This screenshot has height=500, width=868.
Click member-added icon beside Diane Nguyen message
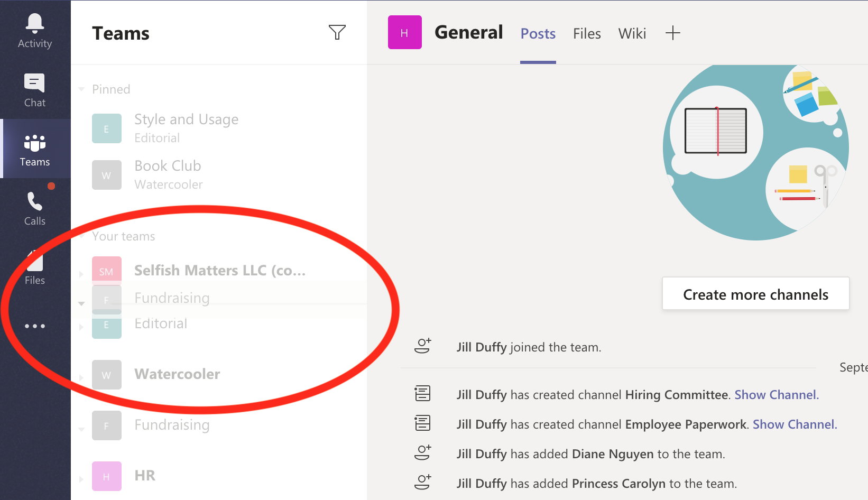pos(422,452)
